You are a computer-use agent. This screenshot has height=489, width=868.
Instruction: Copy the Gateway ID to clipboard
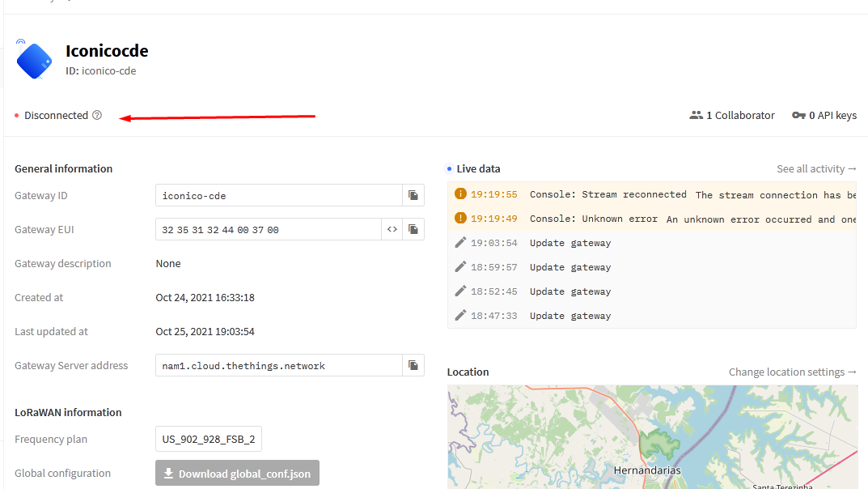point(413,195)
